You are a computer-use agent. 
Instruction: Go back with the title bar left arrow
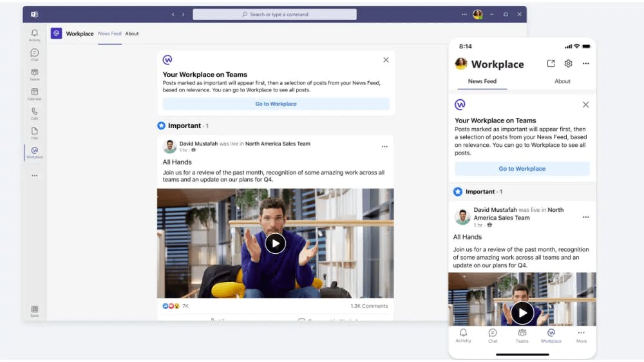(x=173, y=14)
